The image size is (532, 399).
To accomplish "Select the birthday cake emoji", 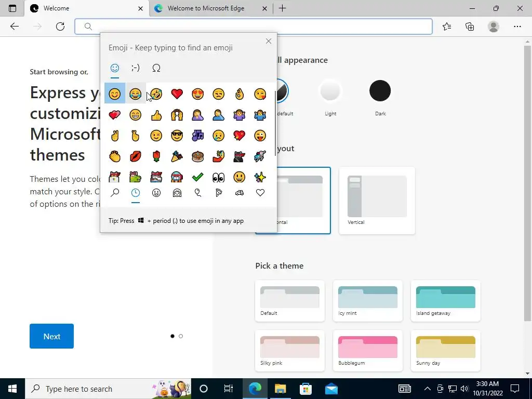I will (x=197, y=156).
